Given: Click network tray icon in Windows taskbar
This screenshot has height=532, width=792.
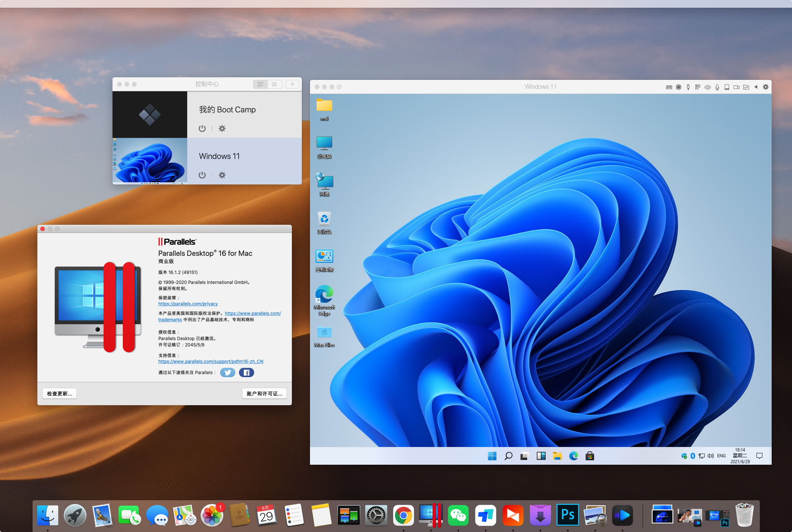Looking at the screenshot, I should pyautogui.click(x=702, y=456).
